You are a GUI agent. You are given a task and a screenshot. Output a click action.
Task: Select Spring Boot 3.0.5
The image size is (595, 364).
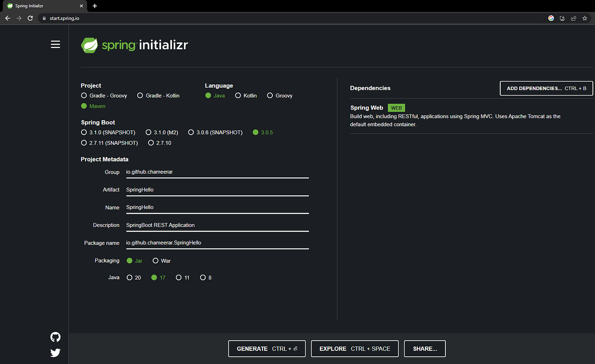point(263,133)
